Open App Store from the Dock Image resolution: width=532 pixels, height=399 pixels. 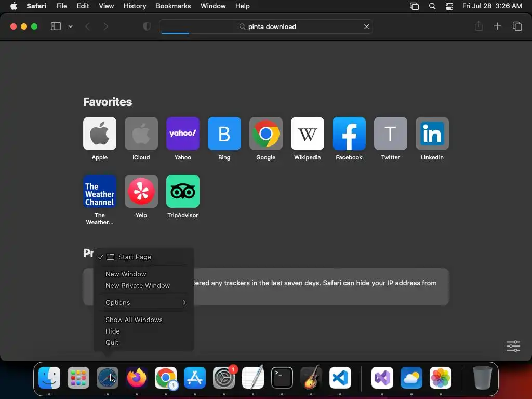click(195, 378)
